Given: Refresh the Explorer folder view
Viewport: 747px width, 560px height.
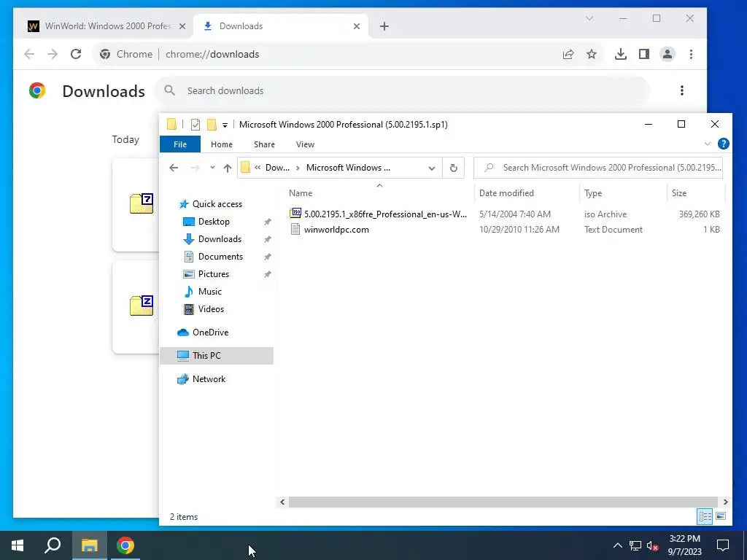Looking at the screenshot, I should coord(454,168).
